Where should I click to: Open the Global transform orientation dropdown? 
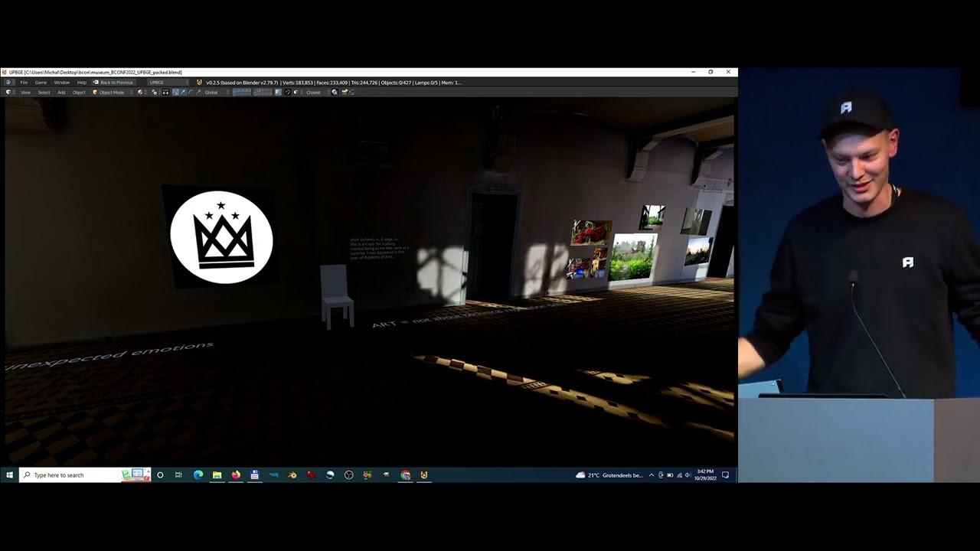pyautogui.click(x=215, y=92)
